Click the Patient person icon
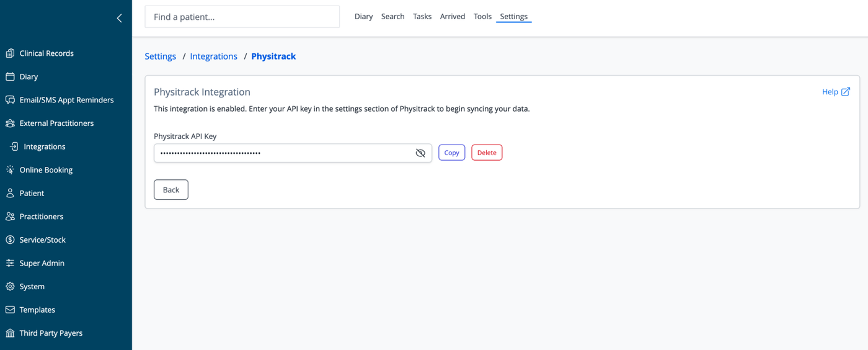The image size is (868, 350). point(10,193)
